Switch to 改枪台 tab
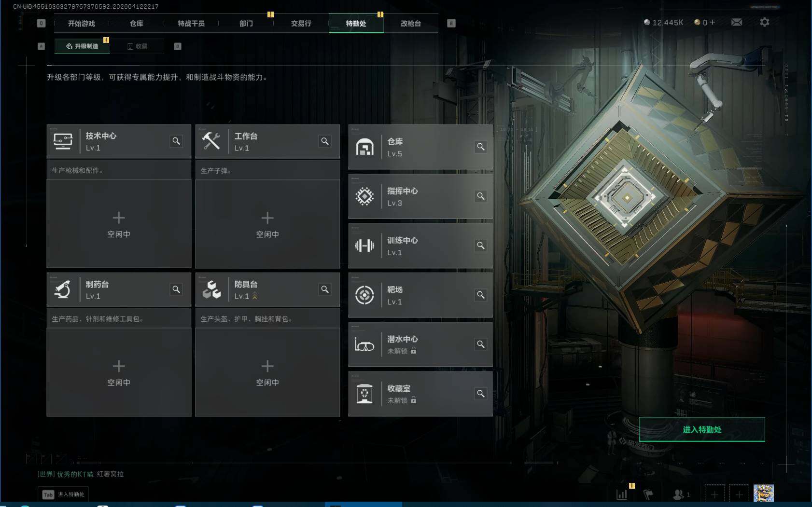812x507 pixels. point(411,23)
